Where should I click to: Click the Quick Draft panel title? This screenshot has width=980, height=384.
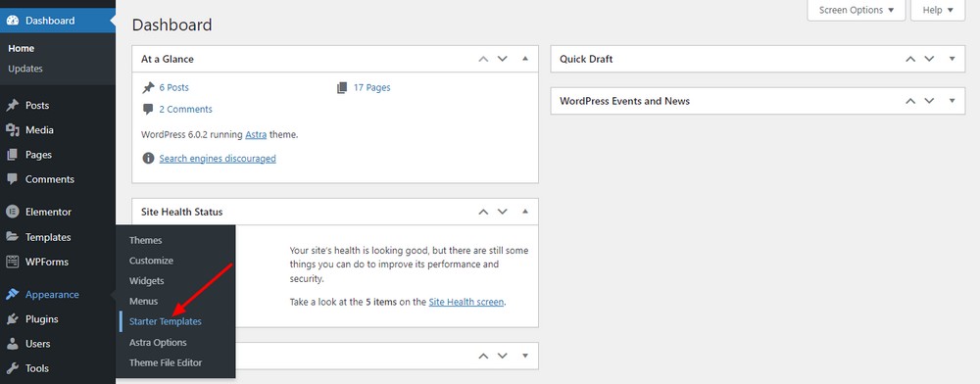(586, 60)
